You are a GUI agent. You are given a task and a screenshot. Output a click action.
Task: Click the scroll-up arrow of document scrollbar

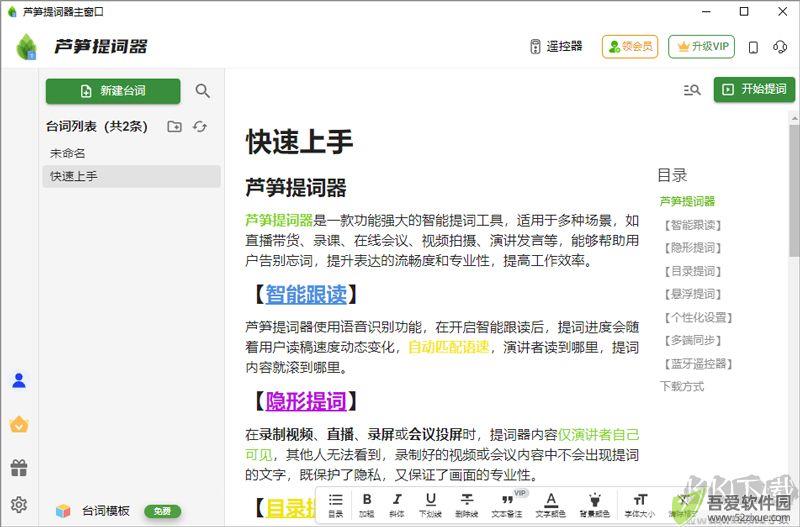coord(794,118)
